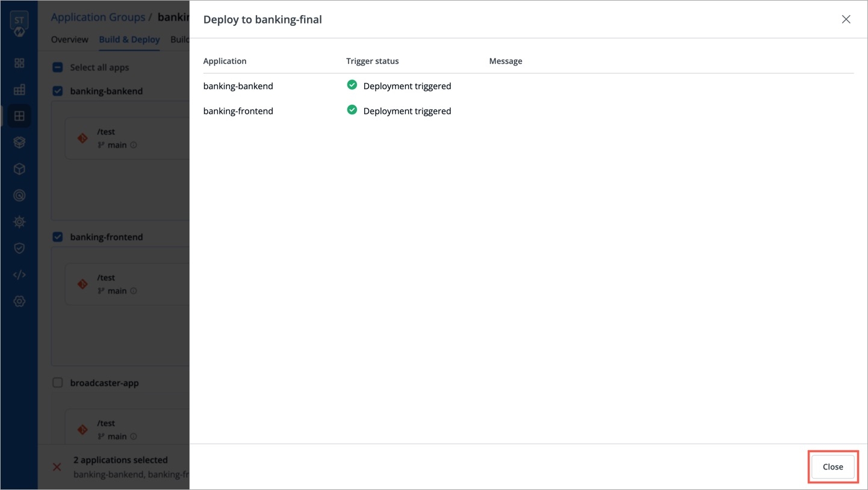This screenshot has width=868, height=490.
Task: Open the chart-grid icon in the sidebar
Action: [x=19, y=90]
